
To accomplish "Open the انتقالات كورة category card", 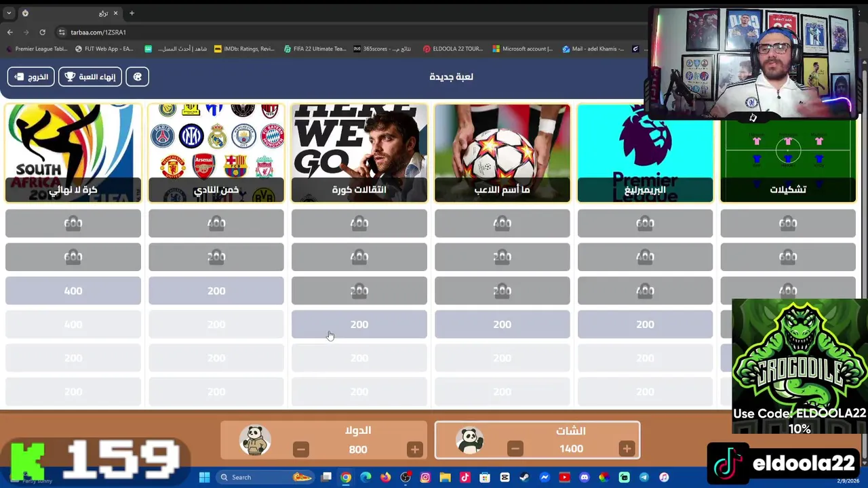I will point(359,153).
